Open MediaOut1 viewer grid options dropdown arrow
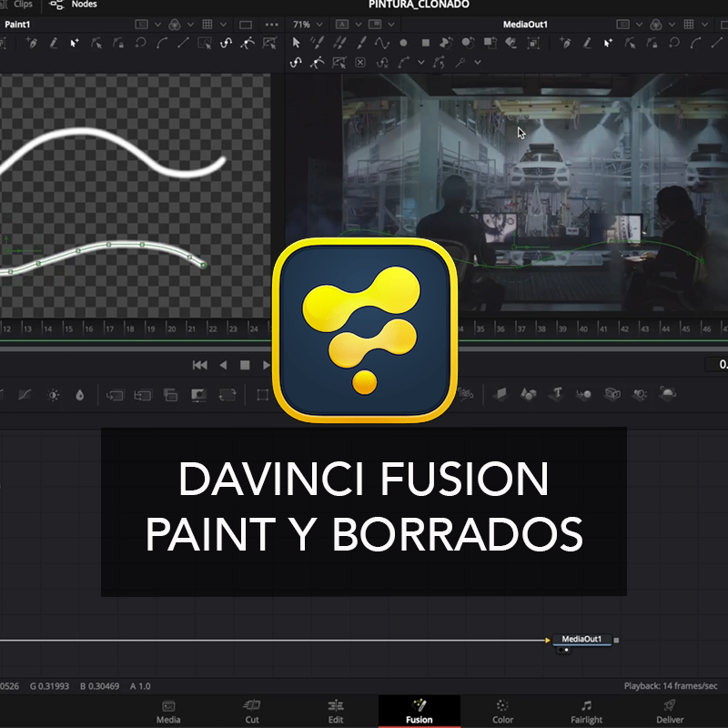Screen dimensions: 728x728 pyautogui.click(x=704, y=25)
